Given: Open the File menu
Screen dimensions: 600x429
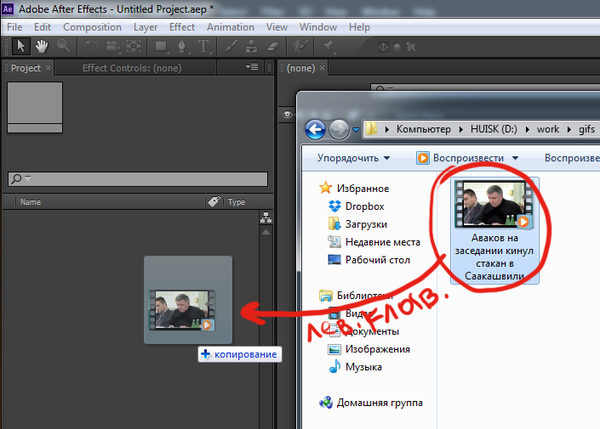Looking at the screenshot, I should coord(15,27).
